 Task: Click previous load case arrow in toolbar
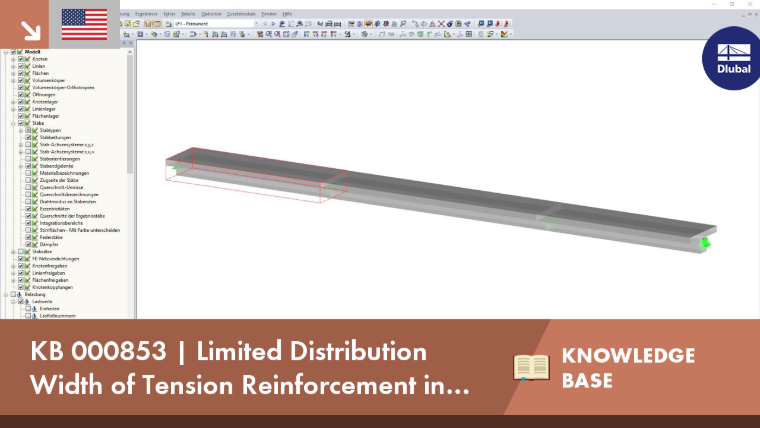pyautogui.click(x=265, y=23)
